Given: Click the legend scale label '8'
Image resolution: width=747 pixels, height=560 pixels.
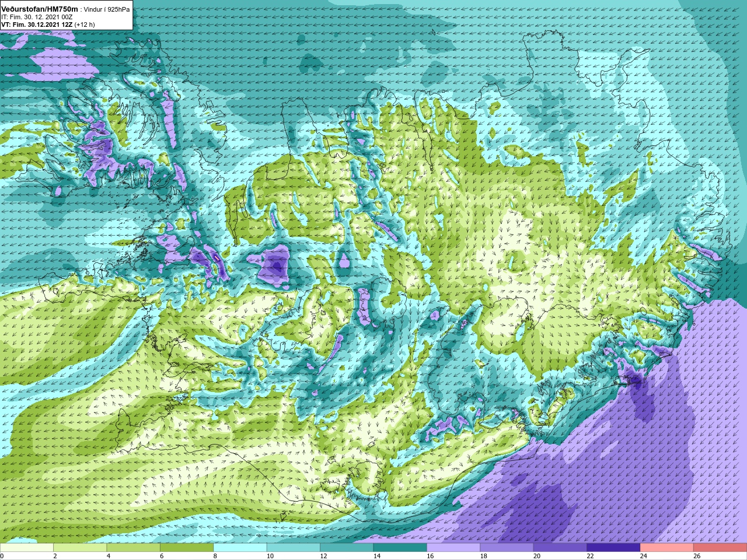Looking at the screenshot, I should click(x=215, y=556).
